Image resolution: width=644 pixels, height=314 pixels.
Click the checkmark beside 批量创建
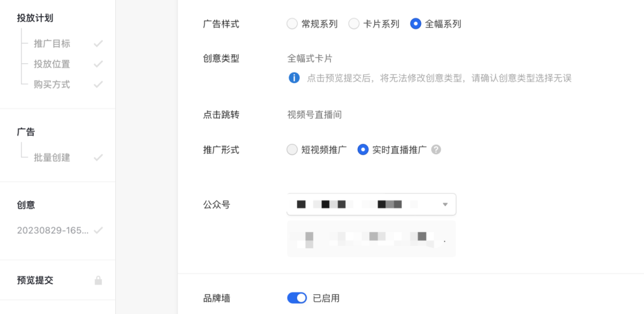pos(98,158)
